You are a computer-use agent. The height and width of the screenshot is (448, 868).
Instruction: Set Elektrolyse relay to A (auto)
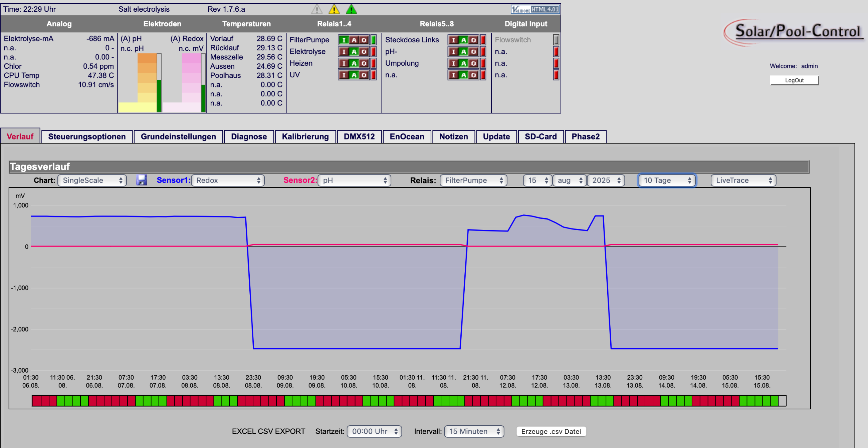354,52
